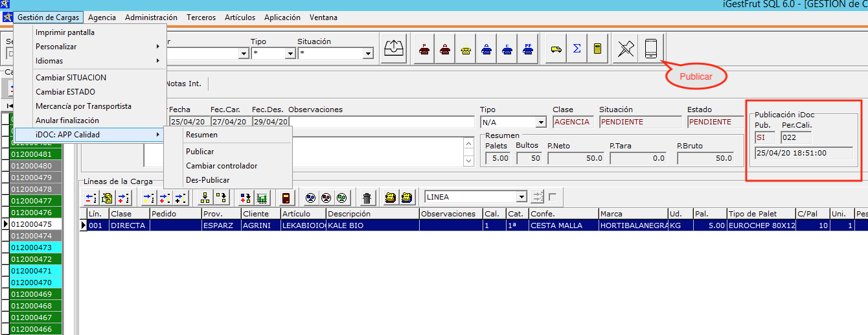Click the yellow calculator toolbar icon
The width and height of the screenshot is (868, 335).
coord(597,49)
